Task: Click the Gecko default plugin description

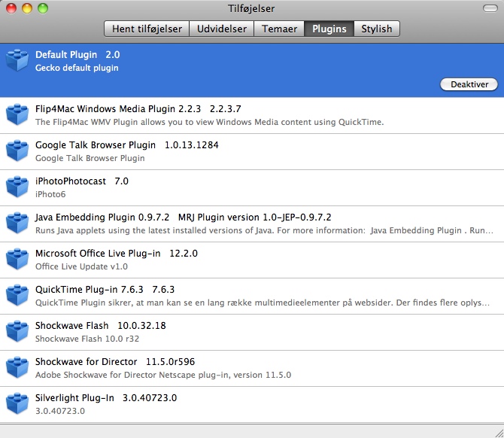Action: tap(77, 68)
